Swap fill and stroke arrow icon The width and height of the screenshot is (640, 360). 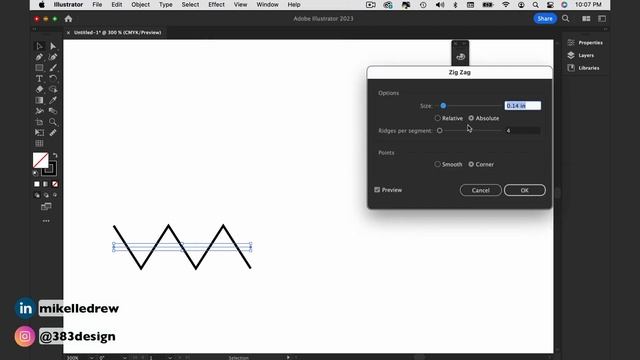(x=55, y=156)
